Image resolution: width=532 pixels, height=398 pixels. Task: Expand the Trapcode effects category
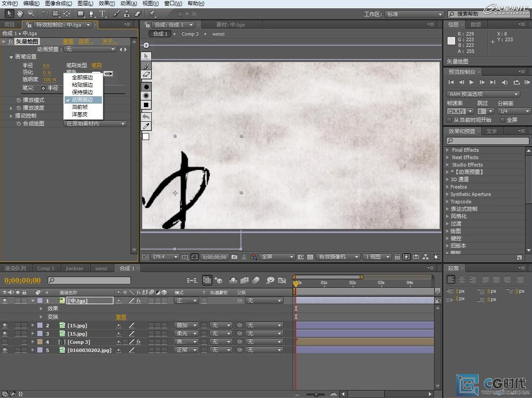coord(448,202)
